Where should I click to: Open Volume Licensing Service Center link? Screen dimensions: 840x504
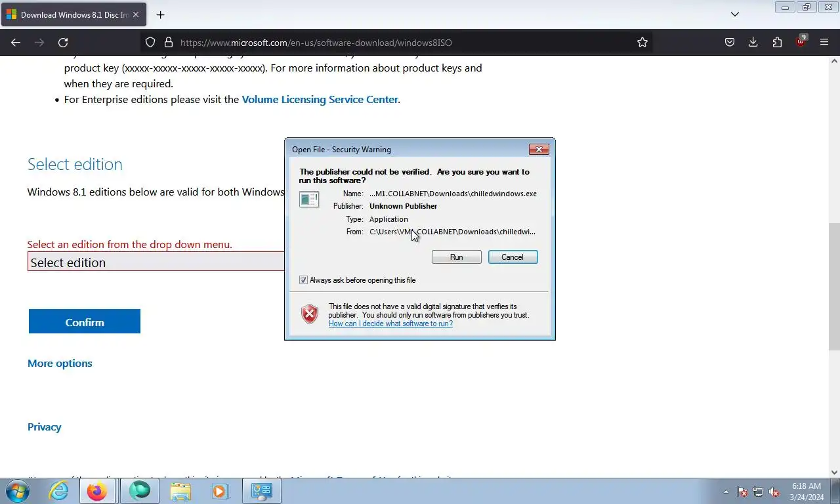[x=320, y=100]
